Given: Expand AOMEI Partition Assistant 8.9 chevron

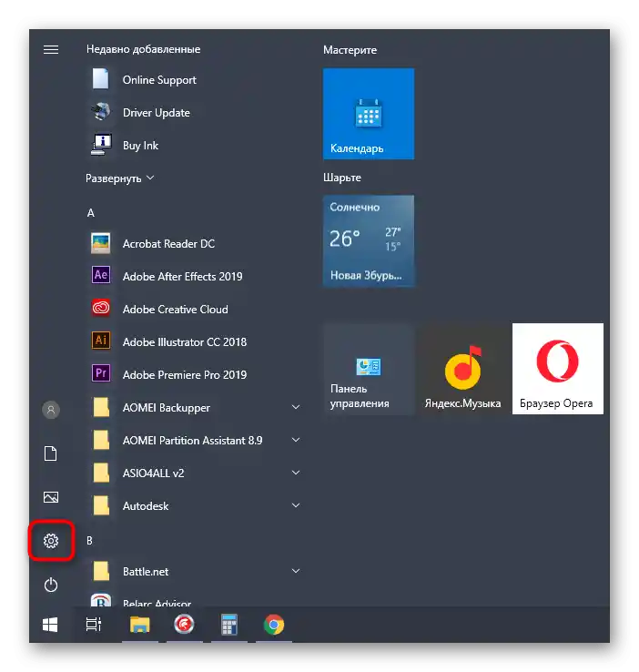Looking at the screenshot, I should click(x=296, y=440).
